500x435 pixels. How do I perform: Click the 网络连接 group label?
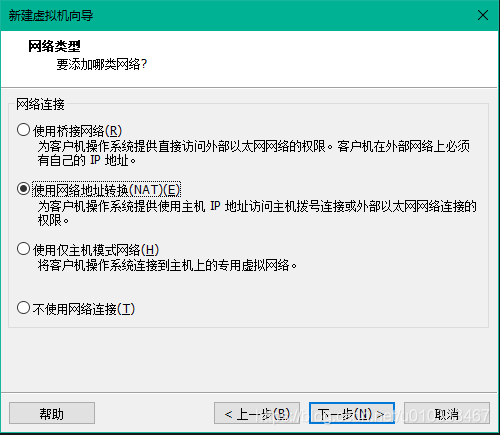click(x=40, y=104)
